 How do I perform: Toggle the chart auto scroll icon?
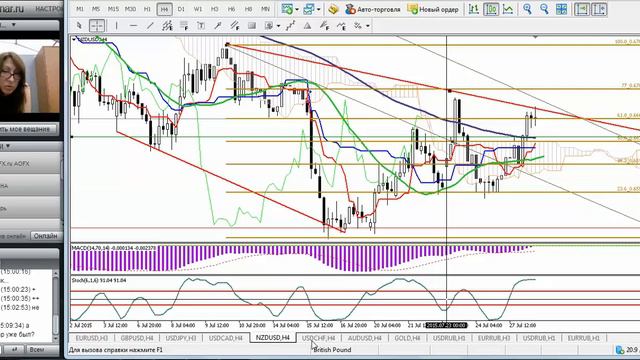[582, 9]
